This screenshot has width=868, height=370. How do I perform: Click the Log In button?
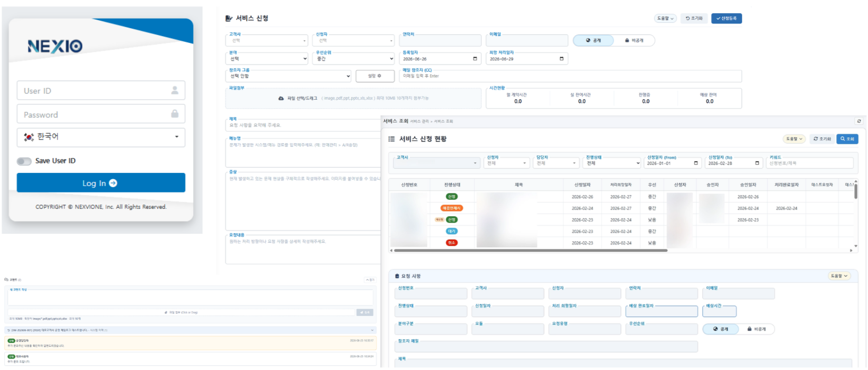point(101,183)
